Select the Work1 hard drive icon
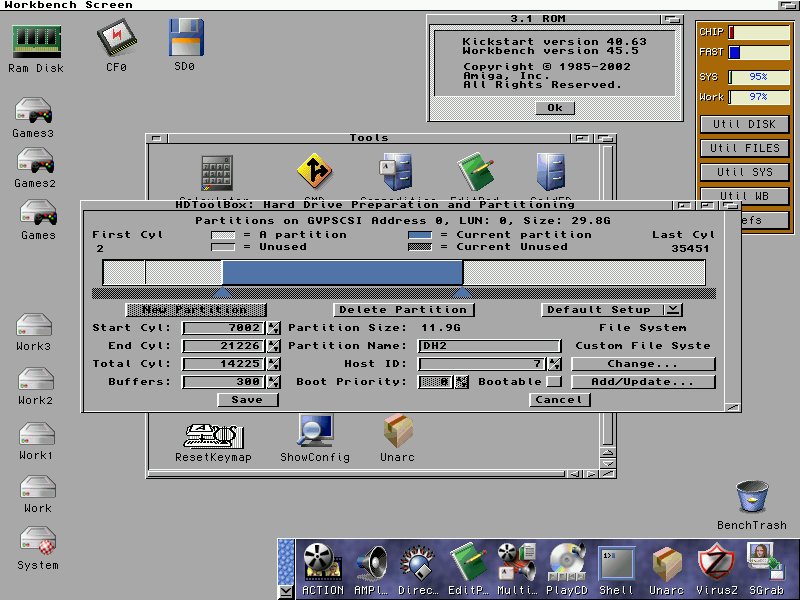This screenshot has width=800, height=600. 36,434
